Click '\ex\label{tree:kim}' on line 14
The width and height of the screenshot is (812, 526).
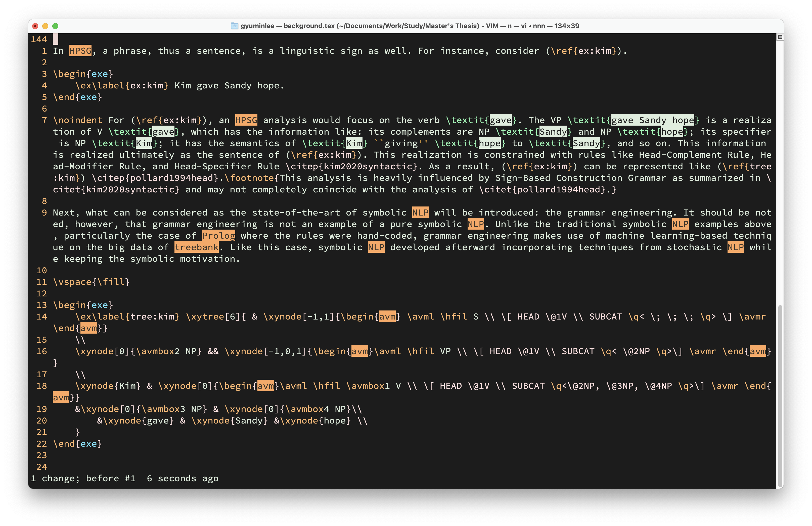127,317
